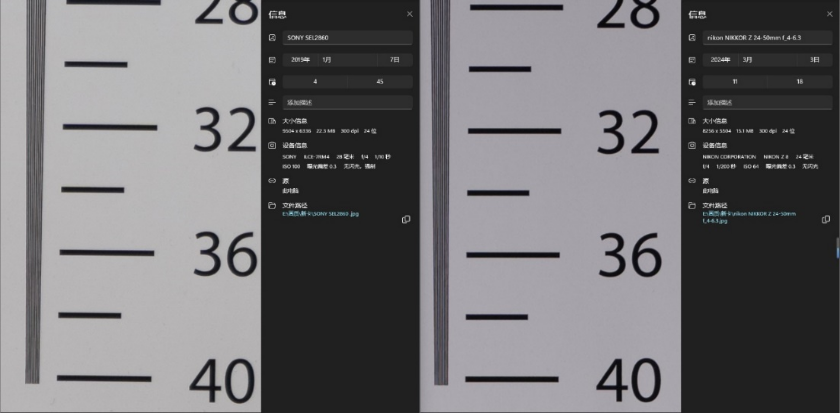840x414 pixels.
Task: Click the clock icon in the SONY panel
Action: pyautogui.click(x=272, y=82)
